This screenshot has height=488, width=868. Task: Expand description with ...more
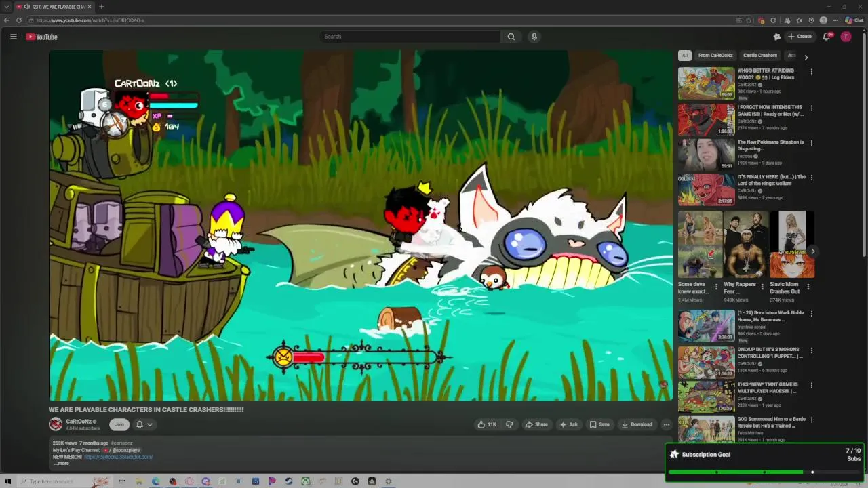tap(62, 464)
